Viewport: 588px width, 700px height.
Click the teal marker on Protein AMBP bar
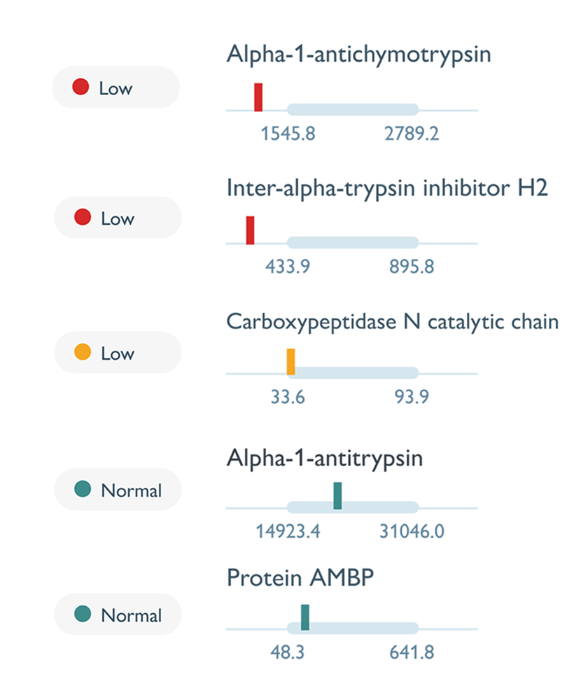coord(305,617)
